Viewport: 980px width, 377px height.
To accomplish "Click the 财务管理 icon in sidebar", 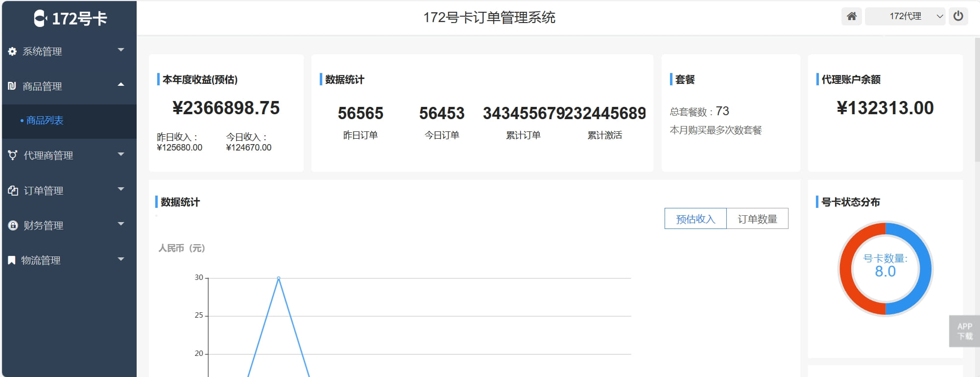I will tap(13, 226).
